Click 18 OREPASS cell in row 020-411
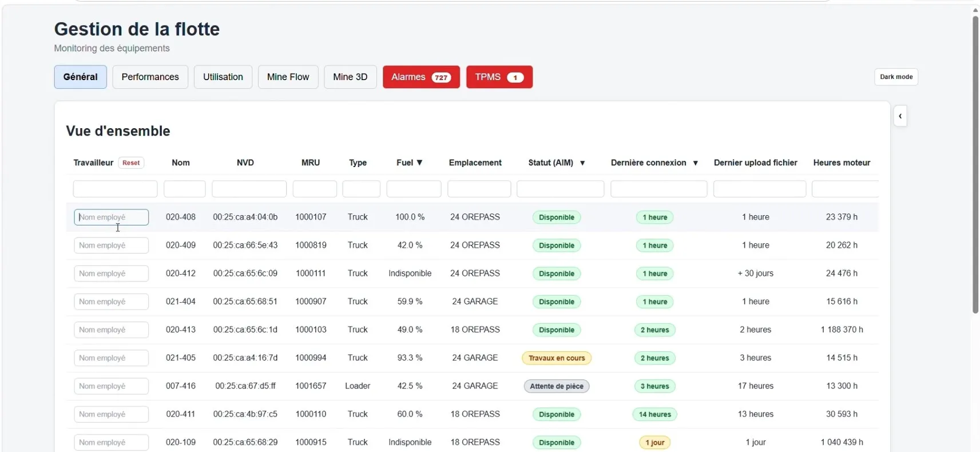The image size is (980, 452). click(x=475, y=414)
